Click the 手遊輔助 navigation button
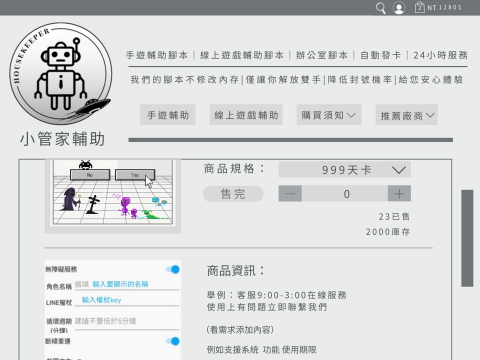The width and height of the screenshot is (480, 360). tap(168, 115)
